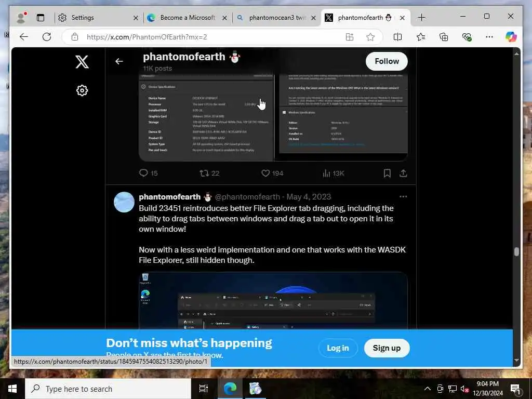Close the phantomocean3 search tab
This screenshot has height=399, width=532.
click(x=314, y=18)
